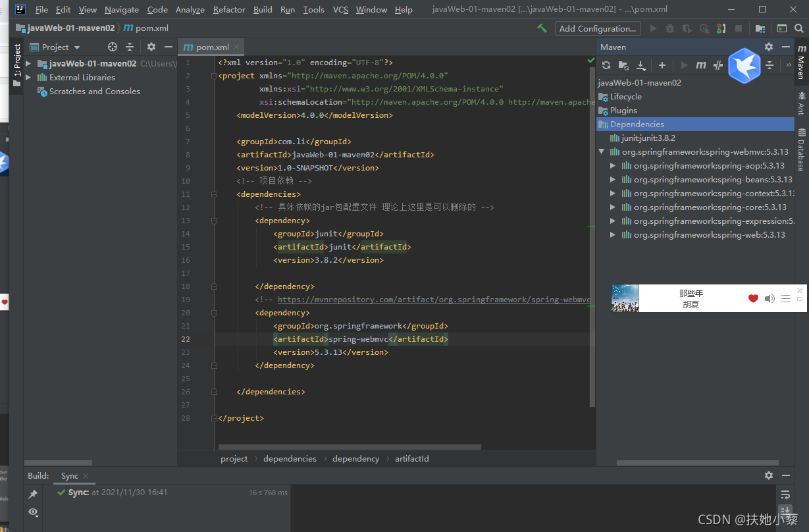This screenshot has height=532, width=809.
Task: Open Database side tool window
Action: 801,150
